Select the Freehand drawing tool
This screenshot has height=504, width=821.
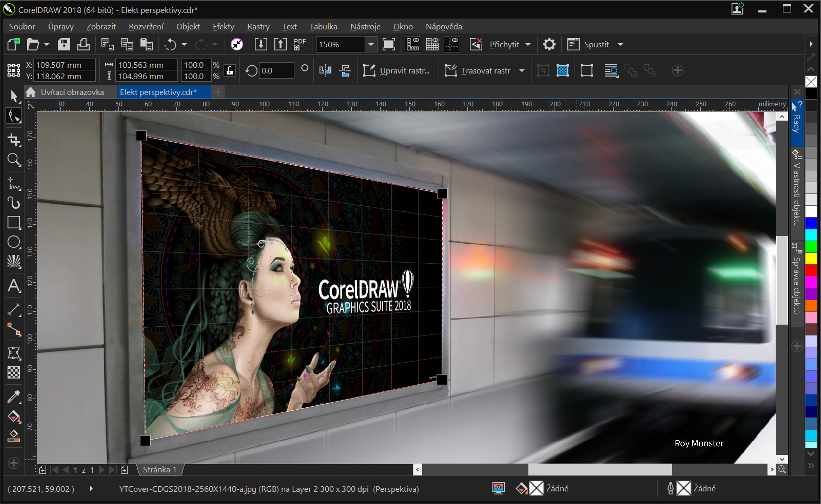14,184
